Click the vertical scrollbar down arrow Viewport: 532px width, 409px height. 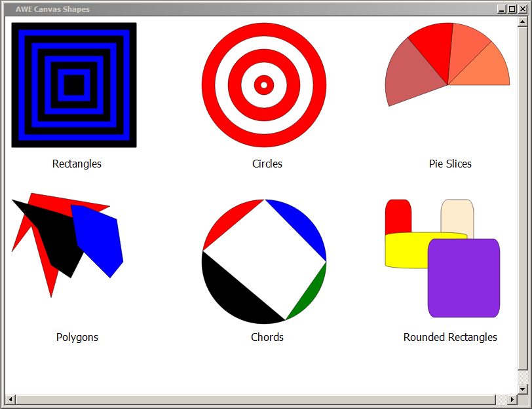[523, 389]
